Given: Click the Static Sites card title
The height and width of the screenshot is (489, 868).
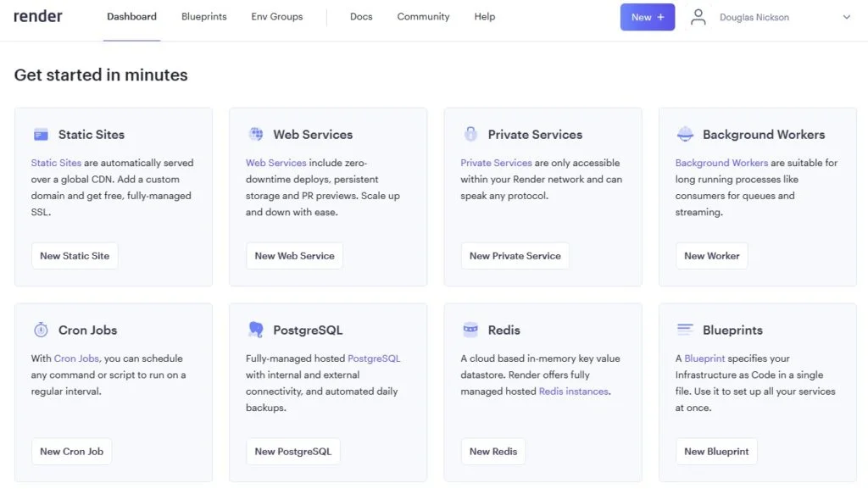Looking at the screenshot, I should 92,135.
